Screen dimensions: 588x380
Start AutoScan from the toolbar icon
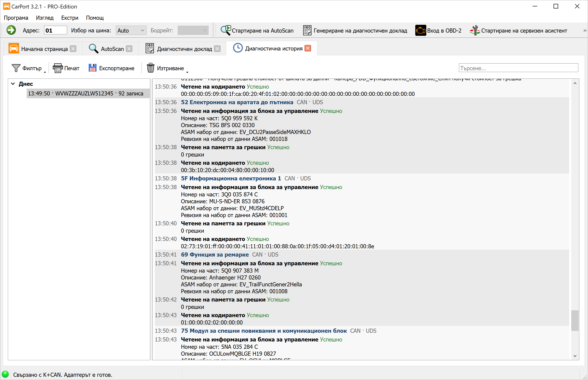[226, 30]
